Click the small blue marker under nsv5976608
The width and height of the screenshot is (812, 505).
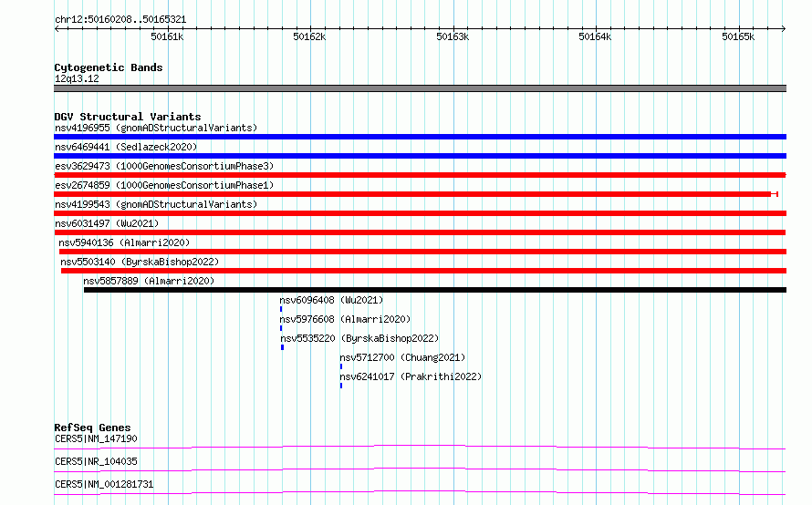(281, 328)
